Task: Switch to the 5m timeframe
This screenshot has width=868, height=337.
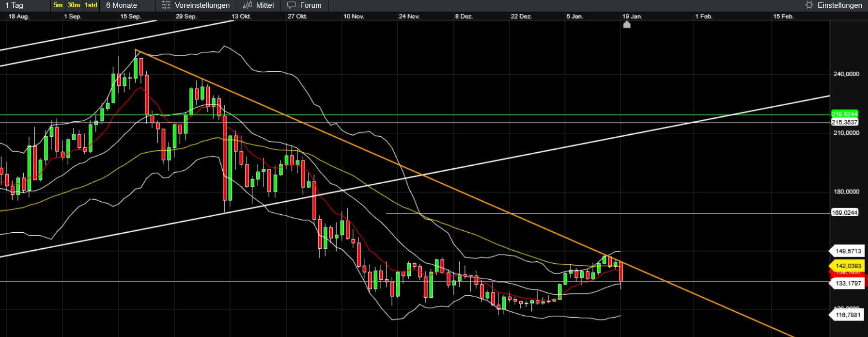Action: point(58,5)
